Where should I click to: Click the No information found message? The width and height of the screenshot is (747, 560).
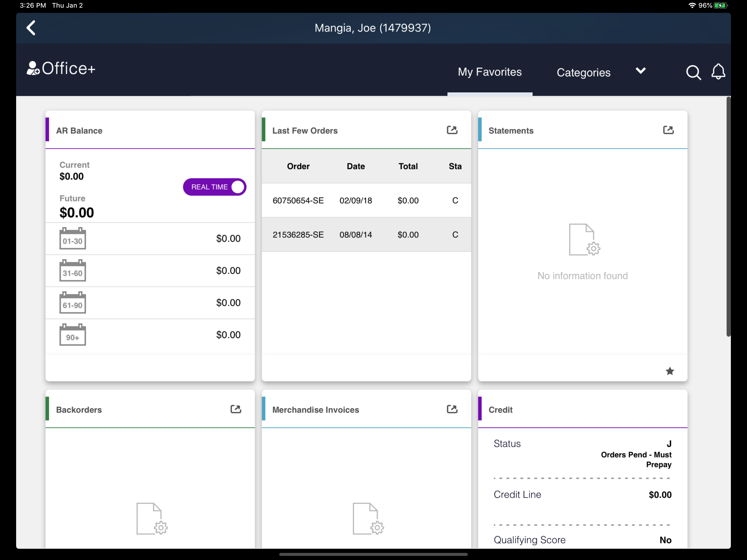point(582,276)
